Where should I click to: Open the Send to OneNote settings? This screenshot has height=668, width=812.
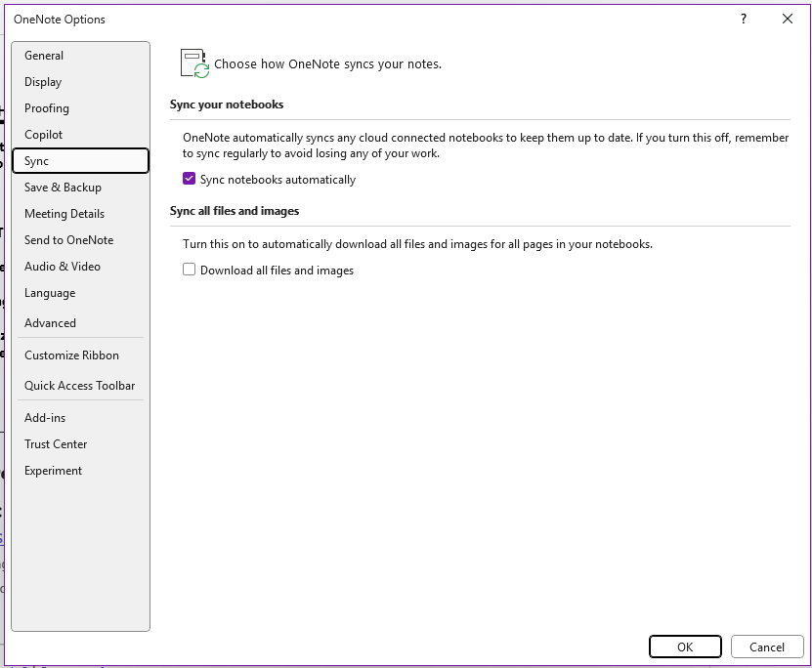[x=68, y=239]
